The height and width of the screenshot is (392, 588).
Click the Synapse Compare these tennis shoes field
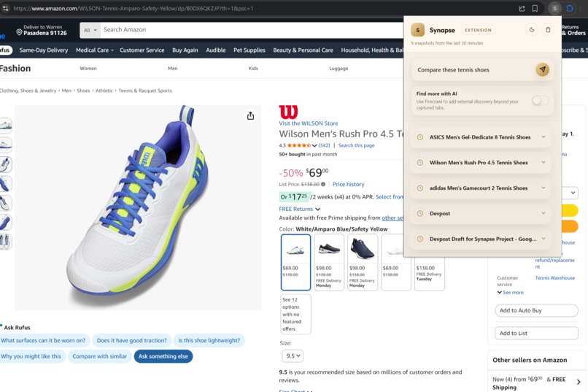(474, 70)
